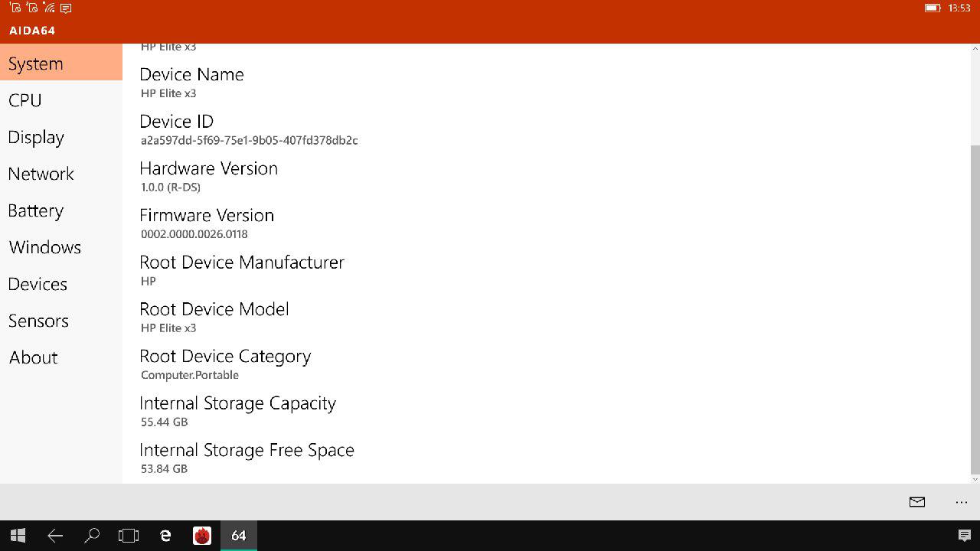Click the 53.84 GB free space value

point(164,468)
